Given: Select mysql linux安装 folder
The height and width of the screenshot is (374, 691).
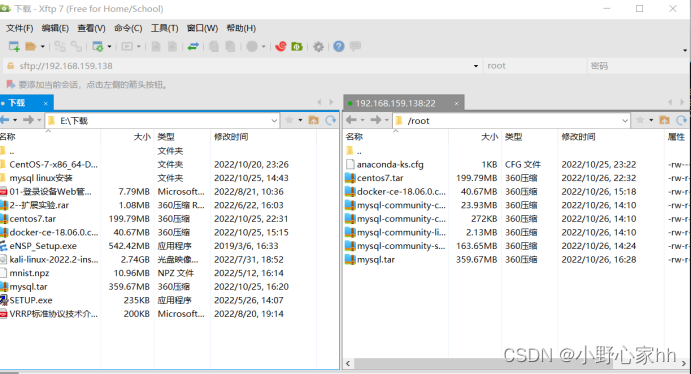Looking at the screenshot, I should 41,178.
